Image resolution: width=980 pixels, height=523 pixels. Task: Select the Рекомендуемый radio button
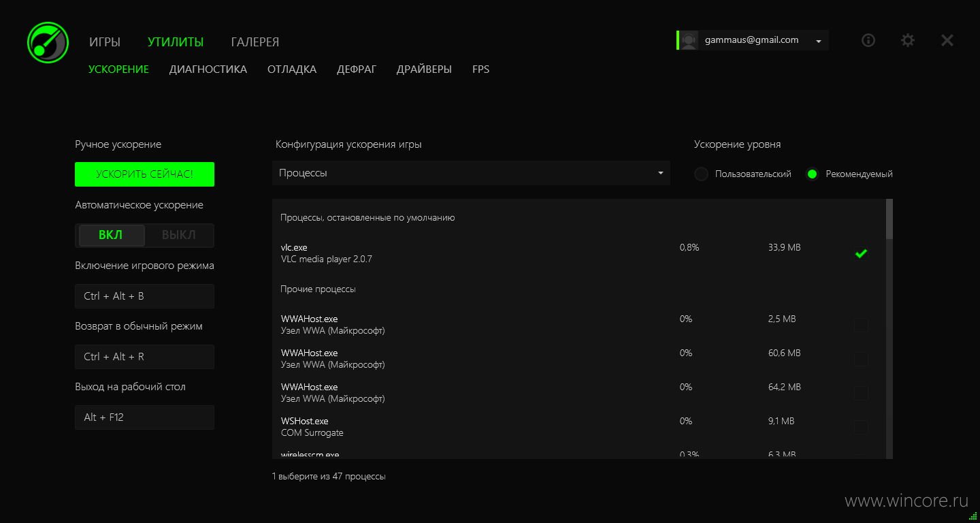point(812,174)
